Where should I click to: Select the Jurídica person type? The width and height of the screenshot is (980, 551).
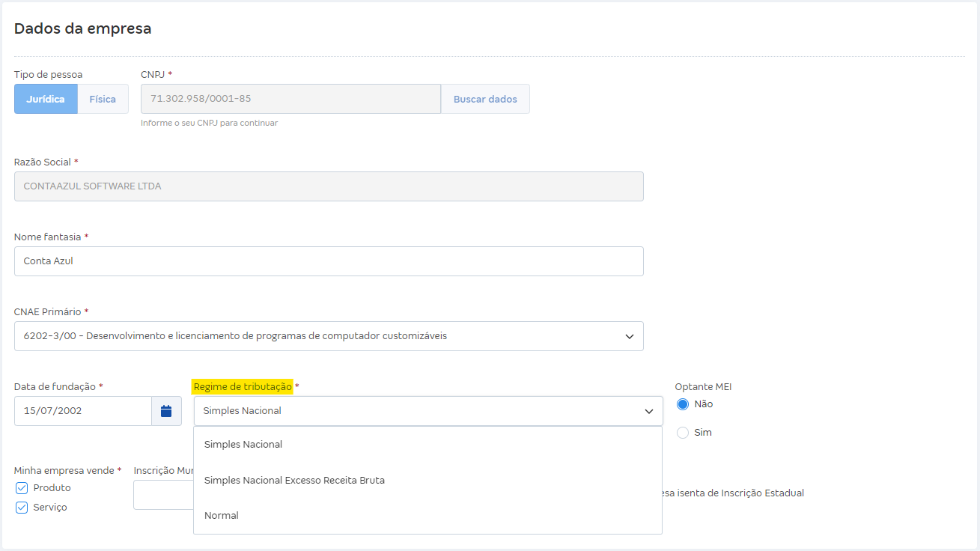tap(46, 99)
